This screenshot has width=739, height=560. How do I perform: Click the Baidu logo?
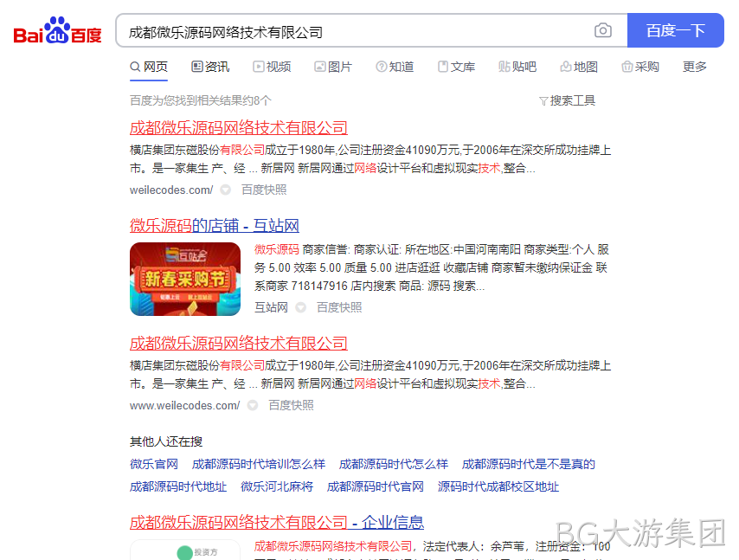click(x=57, y=30)
